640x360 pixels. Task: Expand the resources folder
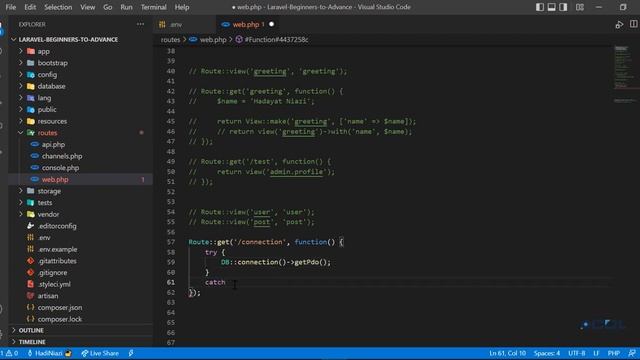pos(52,121)
